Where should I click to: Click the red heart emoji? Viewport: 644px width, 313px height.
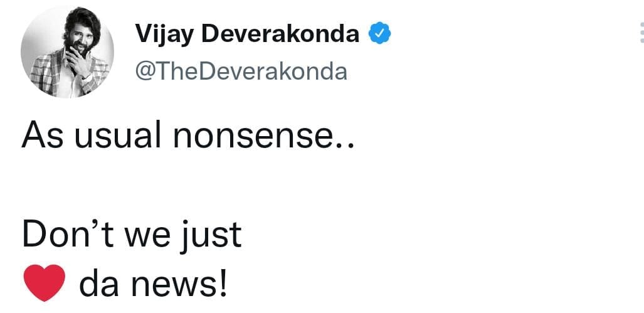(x=43, y=282)
